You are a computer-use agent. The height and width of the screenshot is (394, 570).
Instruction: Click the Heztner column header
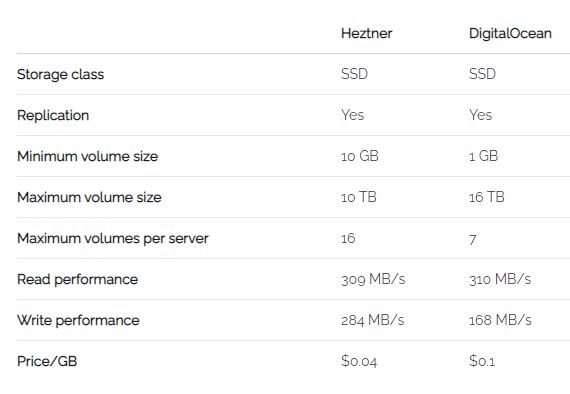(x=366, y=33)
